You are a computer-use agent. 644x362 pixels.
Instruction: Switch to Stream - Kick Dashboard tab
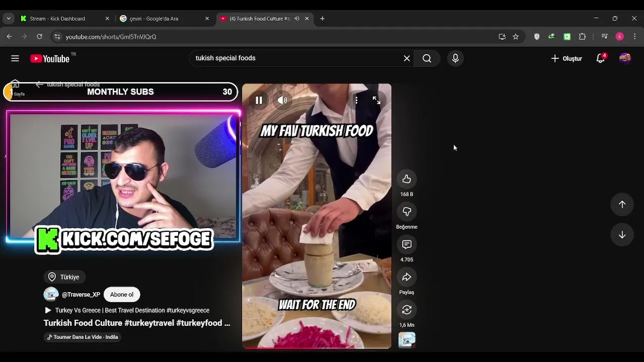coord(57,19)
